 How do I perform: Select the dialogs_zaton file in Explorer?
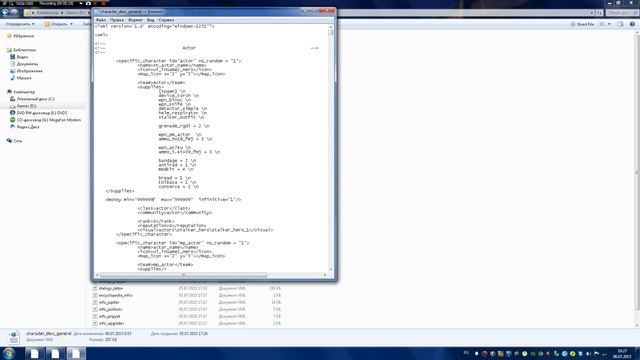[x=111, y=288]
